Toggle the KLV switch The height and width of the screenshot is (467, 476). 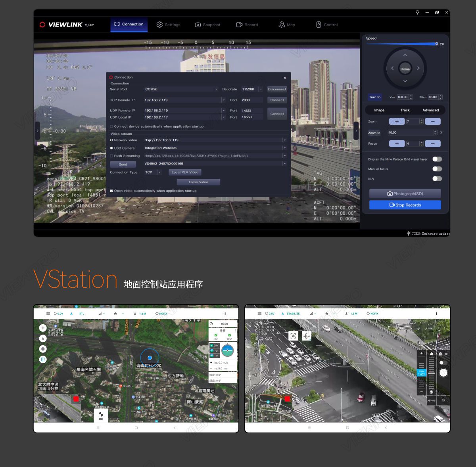click(x=437, y=178)
